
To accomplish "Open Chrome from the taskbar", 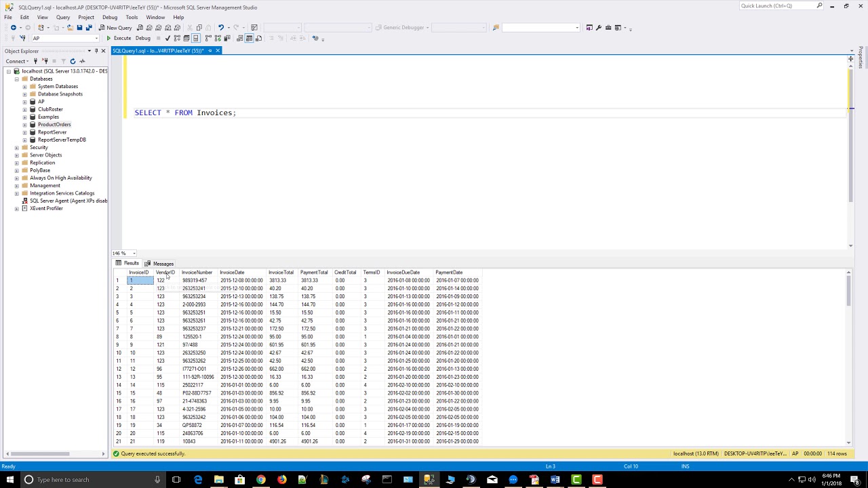I will 260,480.
